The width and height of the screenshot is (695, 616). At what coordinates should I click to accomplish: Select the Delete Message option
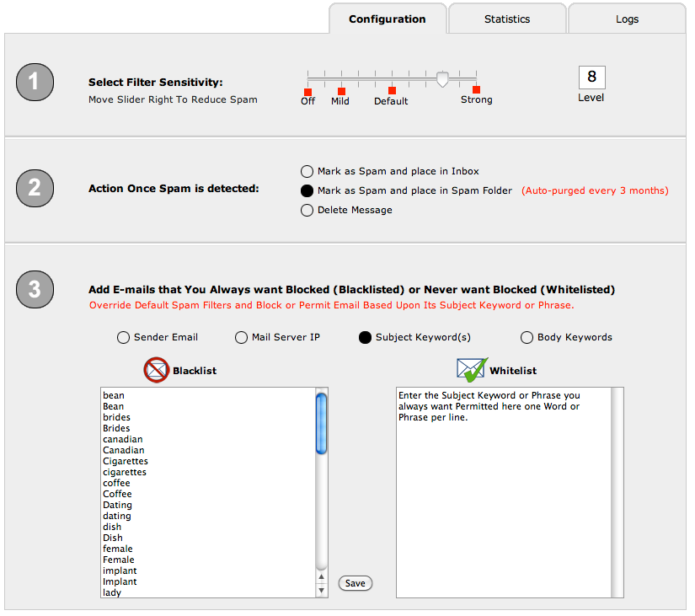click(x=307, y=210)
